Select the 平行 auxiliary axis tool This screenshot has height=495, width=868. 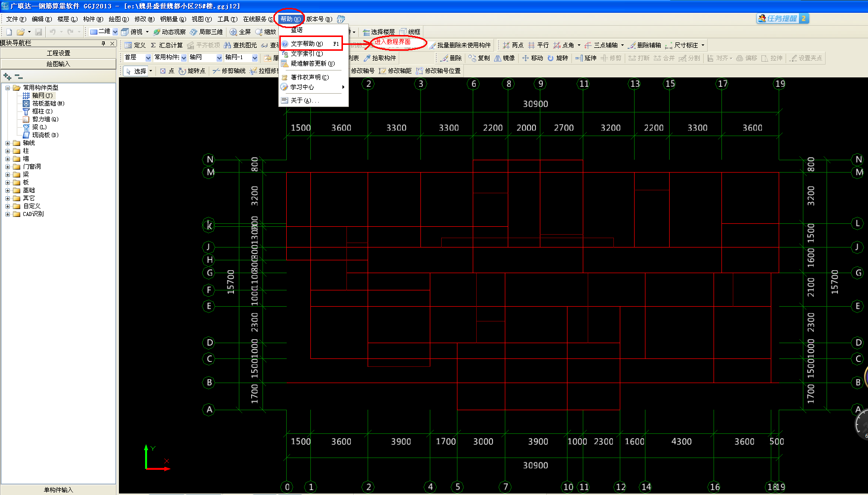[538, 45]
